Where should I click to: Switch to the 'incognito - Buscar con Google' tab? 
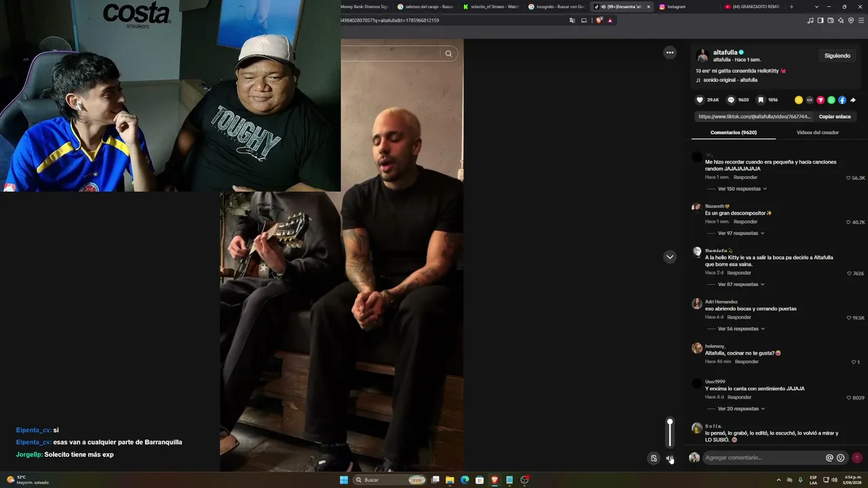[555, 7]
